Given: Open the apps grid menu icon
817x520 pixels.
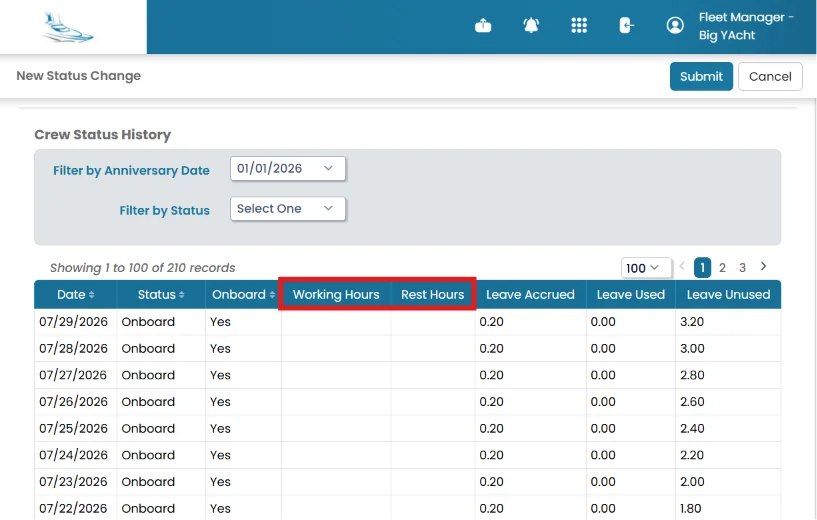Looking at the screenshot, I should [579, 25].
